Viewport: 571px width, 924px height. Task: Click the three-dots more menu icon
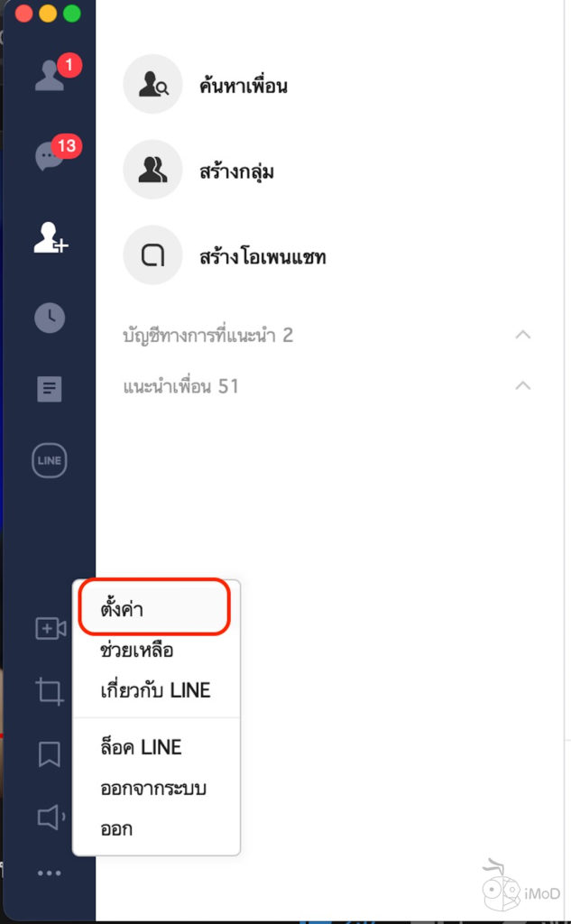click(x=50, y=873)
